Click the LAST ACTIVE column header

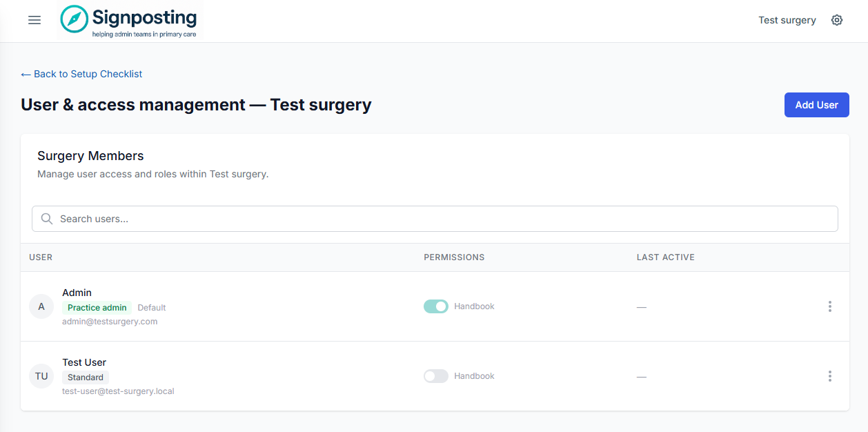(x=665, y=257)
